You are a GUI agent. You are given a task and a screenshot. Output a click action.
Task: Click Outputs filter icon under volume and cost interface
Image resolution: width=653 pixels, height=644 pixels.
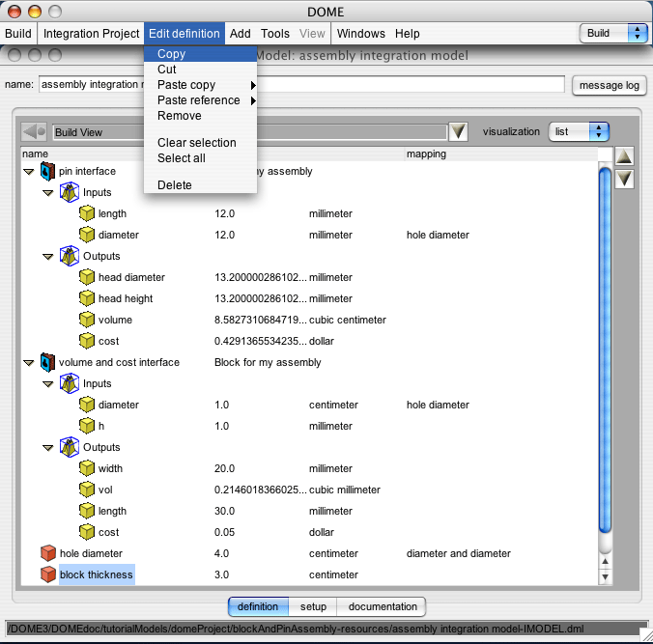tap(70, 447)
